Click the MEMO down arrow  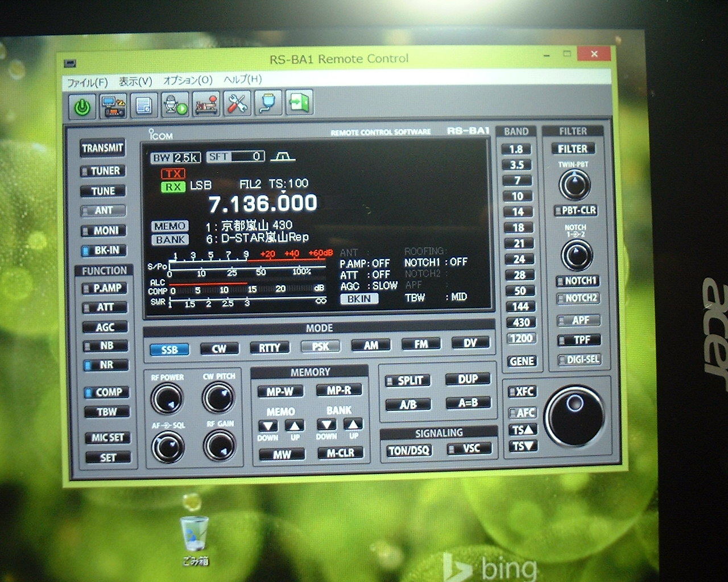[x=268, y=426]
